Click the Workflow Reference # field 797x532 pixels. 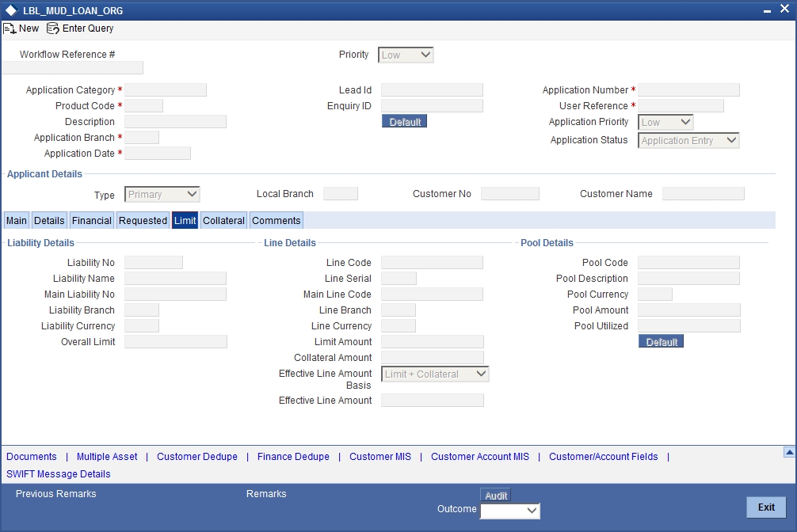[x=73, y=67]
